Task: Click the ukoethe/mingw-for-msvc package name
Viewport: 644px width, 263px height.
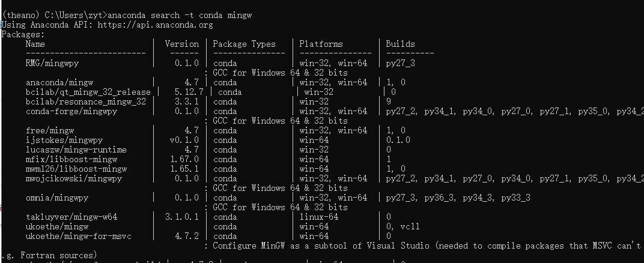Action: [x=79, y=236]
